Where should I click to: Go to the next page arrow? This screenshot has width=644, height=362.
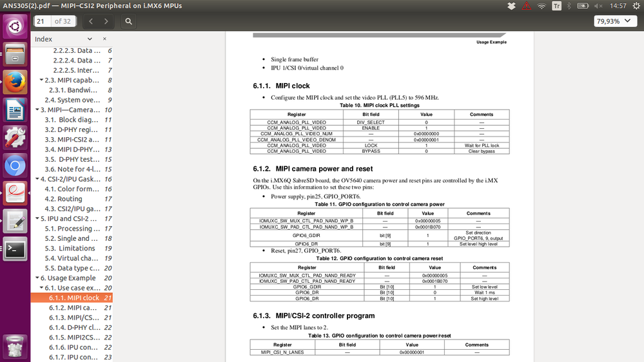pyautogui.click(x=106, y=21)
